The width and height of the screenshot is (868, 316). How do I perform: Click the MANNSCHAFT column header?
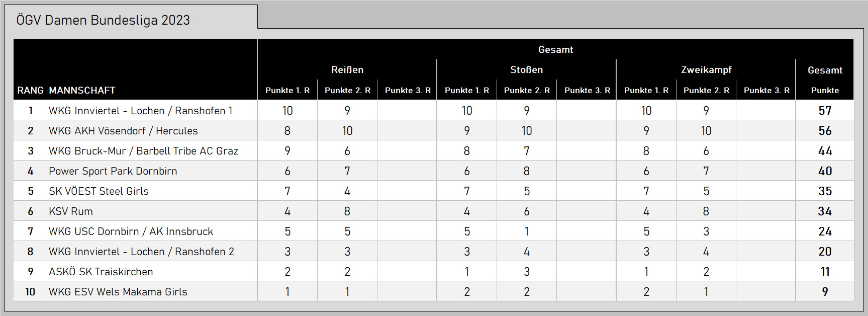[x=82, y=91]
